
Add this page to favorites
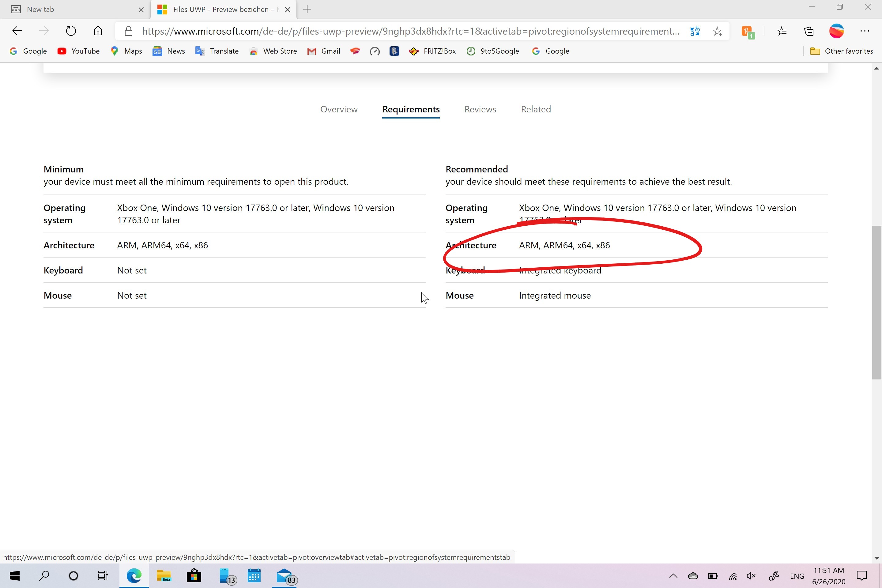pos(717,31)
